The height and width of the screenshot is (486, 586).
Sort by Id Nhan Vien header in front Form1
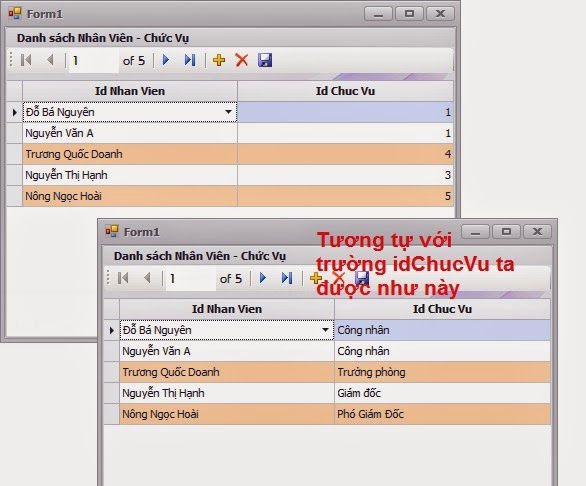pyautogui.click(x=227, y=309)
